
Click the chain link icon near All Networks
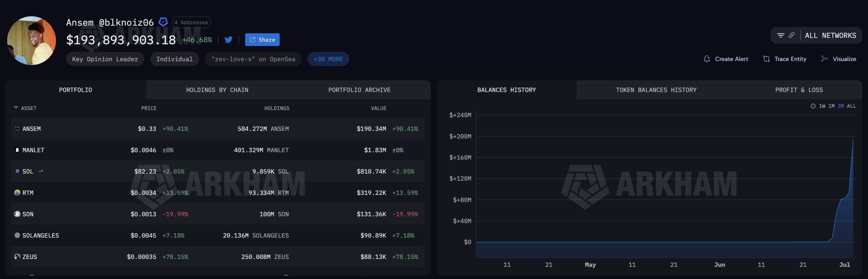792,35
